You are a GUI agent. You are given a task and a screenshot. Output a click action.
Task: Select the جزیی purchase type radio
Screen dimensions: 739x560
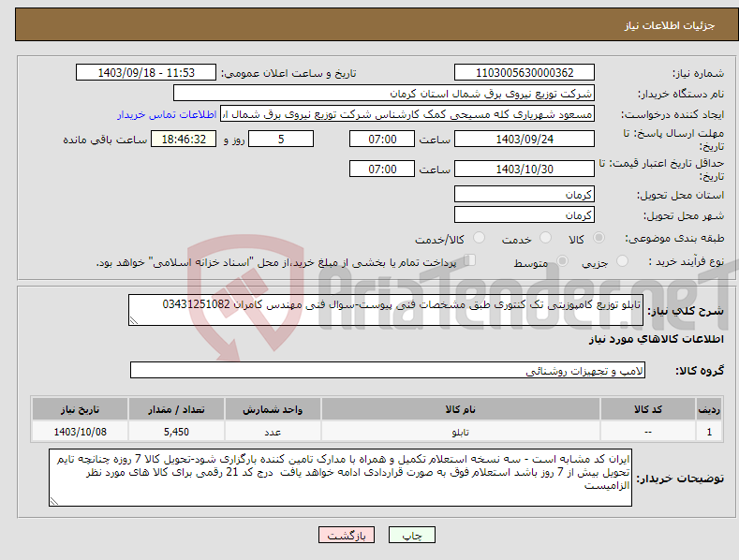[622, 261]
